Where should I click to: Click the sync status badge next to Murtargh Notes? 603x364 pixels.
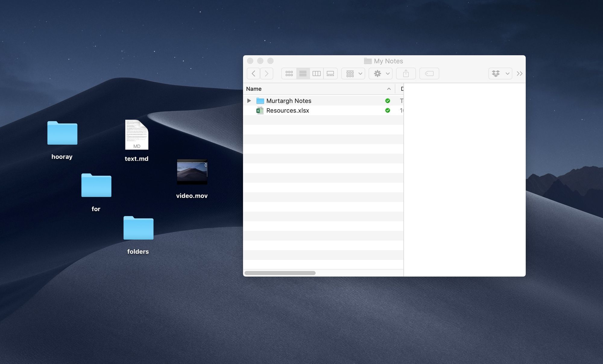pyautogui.click(x=388, y=100)
